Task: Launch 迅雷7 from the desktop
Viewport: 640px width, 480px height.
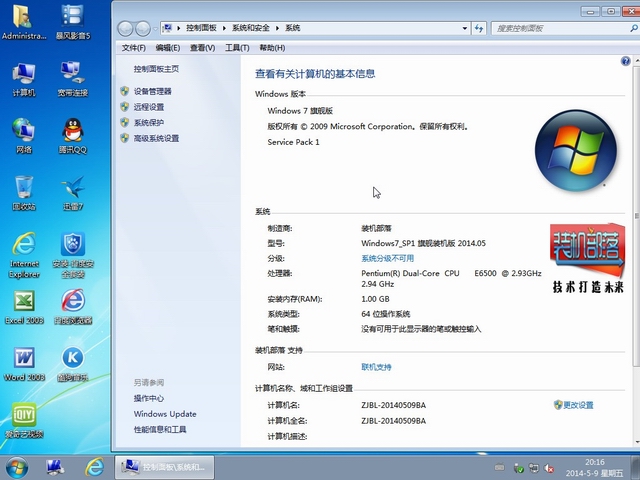Action: [73, 193]
